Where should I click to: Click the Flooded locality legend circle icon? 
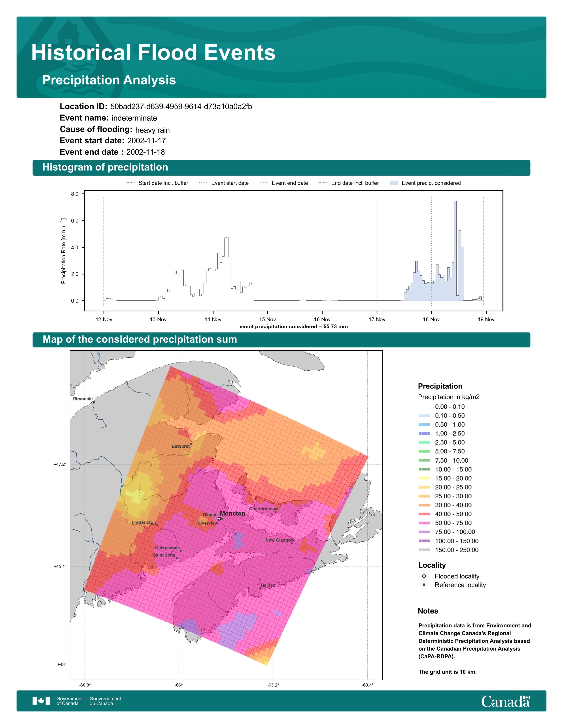click(x=424, y=576)
